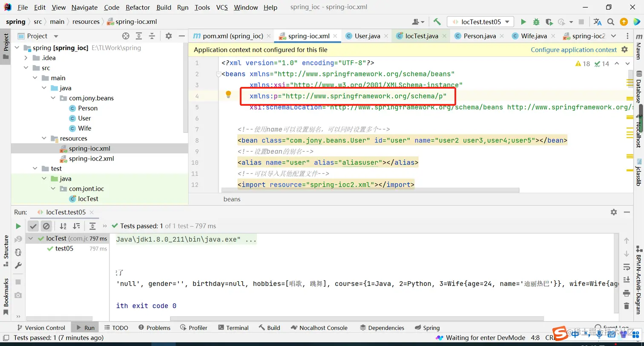Click the editor horizontal scrollbar
The height and width of the screenshot is (346, 644).
click(x=370, y=190)
